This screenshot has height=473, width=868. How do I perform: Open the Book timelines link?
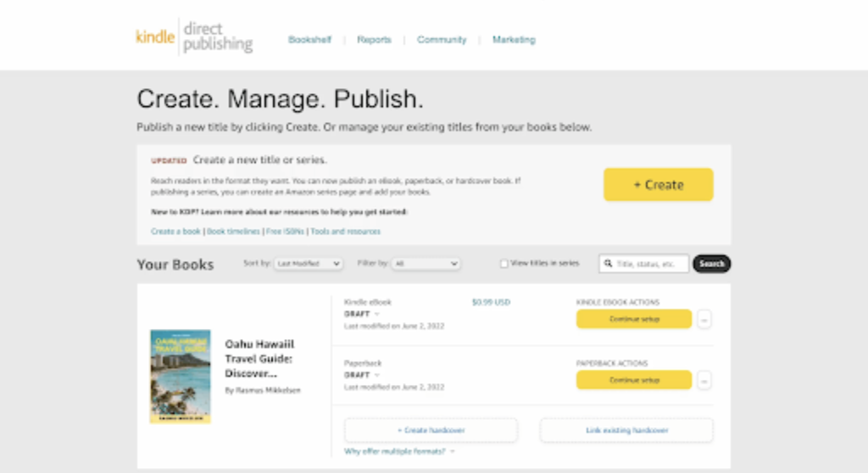[x=233, y=231]
